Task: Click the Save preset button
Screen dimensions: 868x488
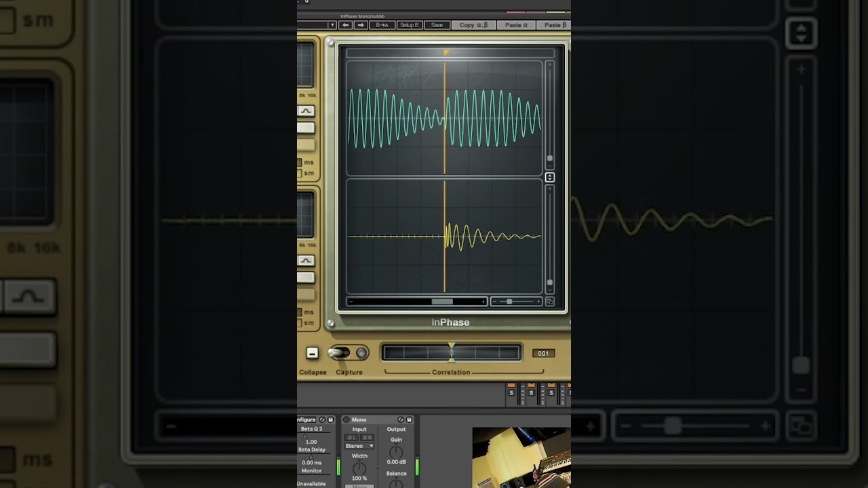Action: coord(437,25)
